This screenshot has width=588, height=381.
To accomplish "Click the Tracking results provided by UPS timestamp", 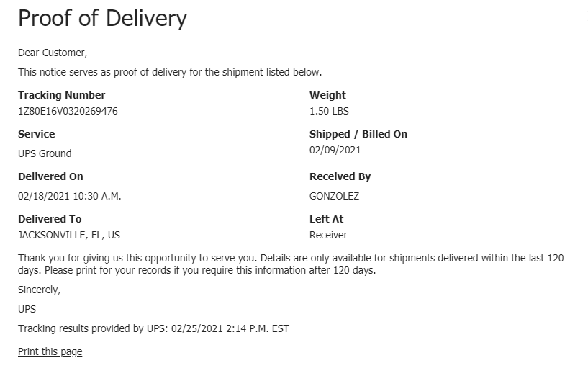I will click(x=153, y=328).
